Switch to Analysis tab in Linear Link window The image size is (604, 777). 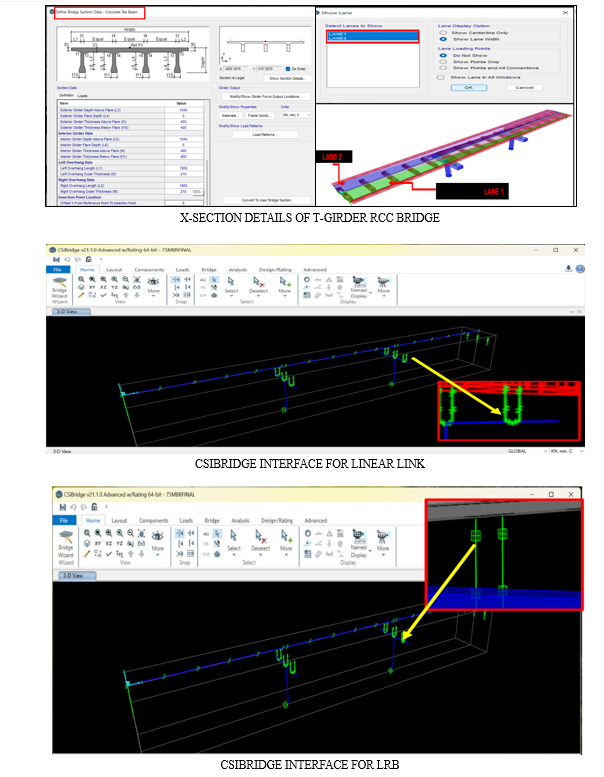(x=238, y=270)
